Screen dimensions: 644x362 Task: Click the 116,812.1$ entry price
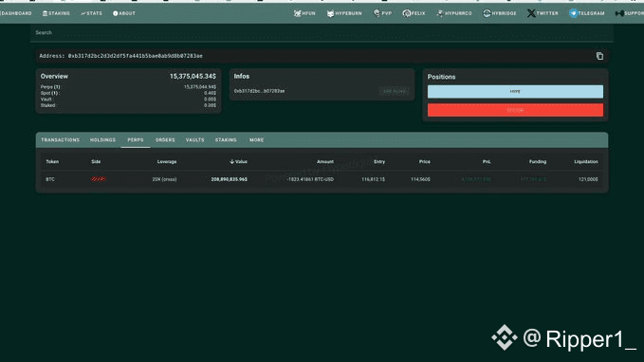pos(373,179)
